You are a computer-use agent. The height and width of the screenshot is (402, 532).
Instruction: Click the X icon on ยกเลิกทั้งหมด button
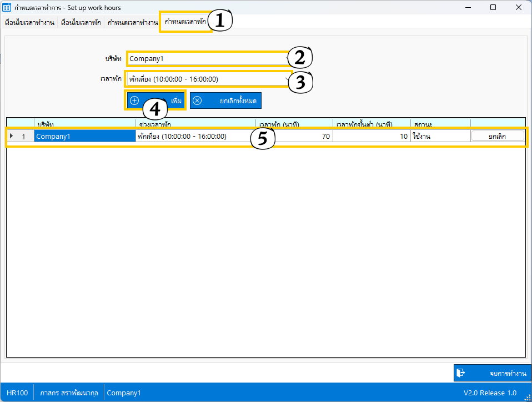tap(197, 100)
